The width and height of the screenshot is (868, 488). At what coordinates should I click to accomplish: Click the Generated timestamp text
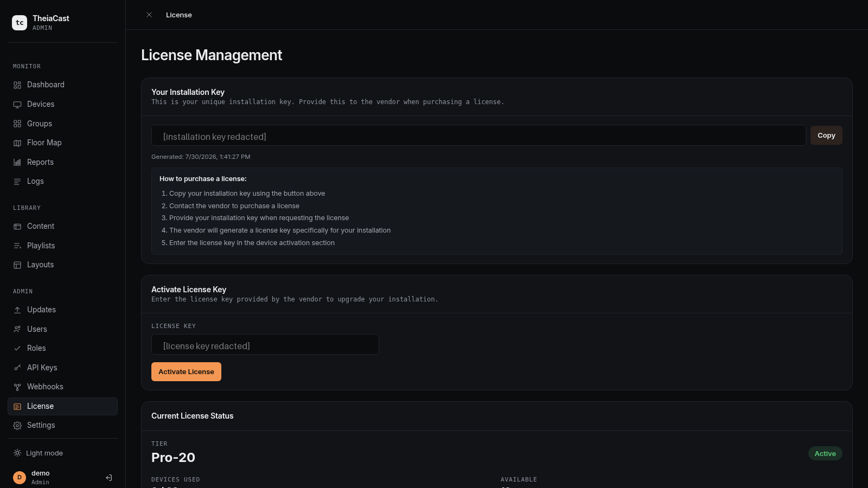click(201, 157)
